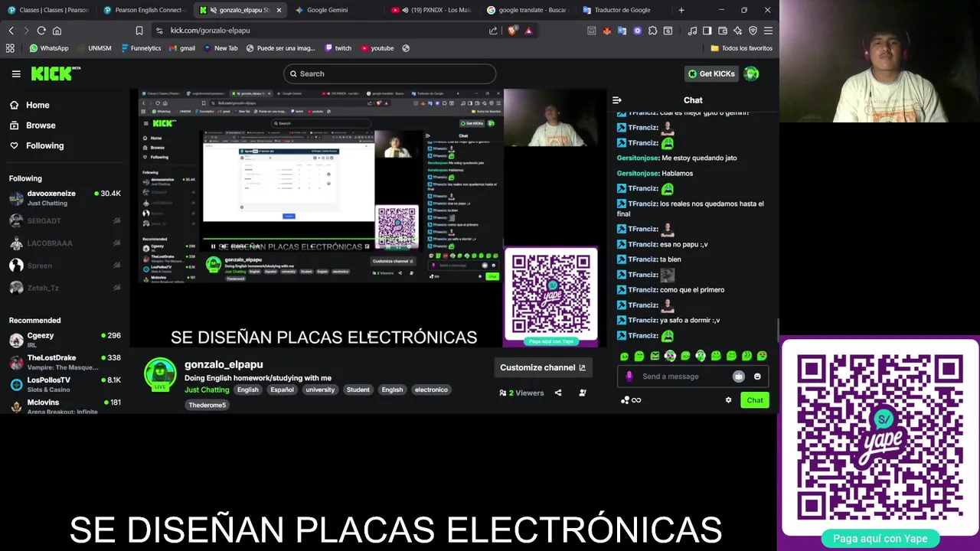Click the purple microphone icon in chat
Viewport: 980px width, 551px height.
(x=629, y=377)
